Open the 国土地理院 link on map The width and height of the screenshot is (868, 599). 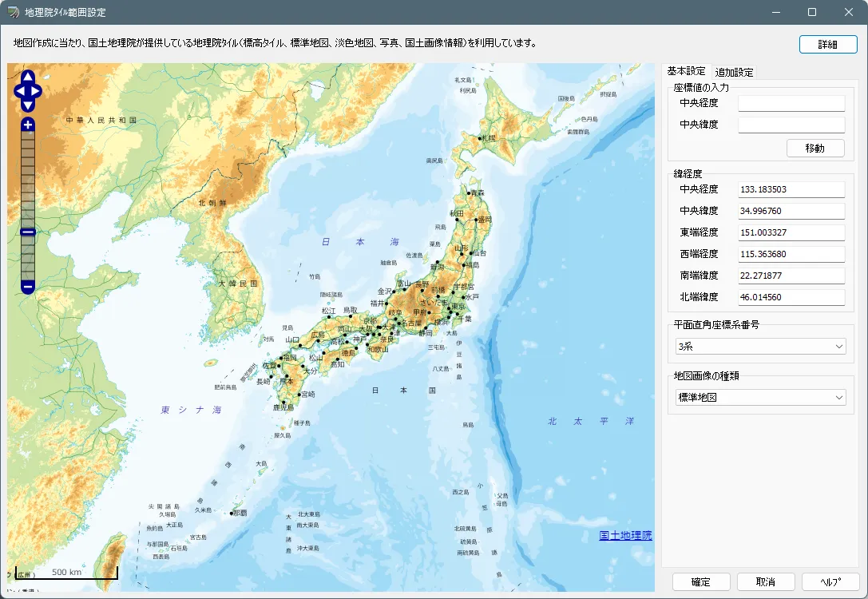[x=625, y=535]
